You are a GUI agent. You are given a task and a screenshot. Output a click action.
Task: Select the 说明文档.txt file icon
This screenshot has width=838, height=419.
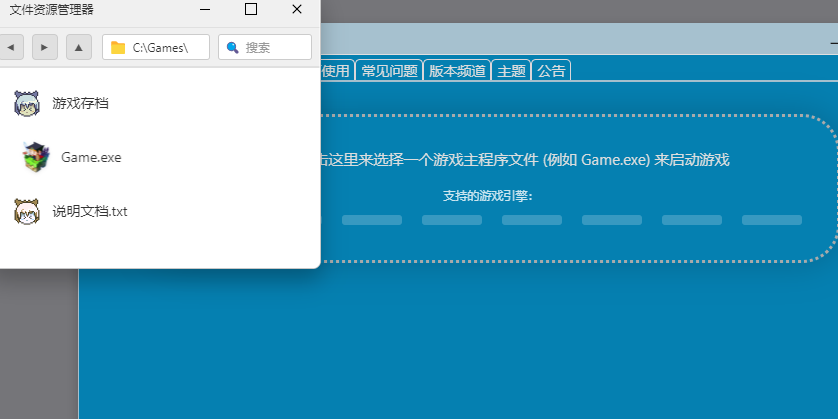(x=26, y=211)
